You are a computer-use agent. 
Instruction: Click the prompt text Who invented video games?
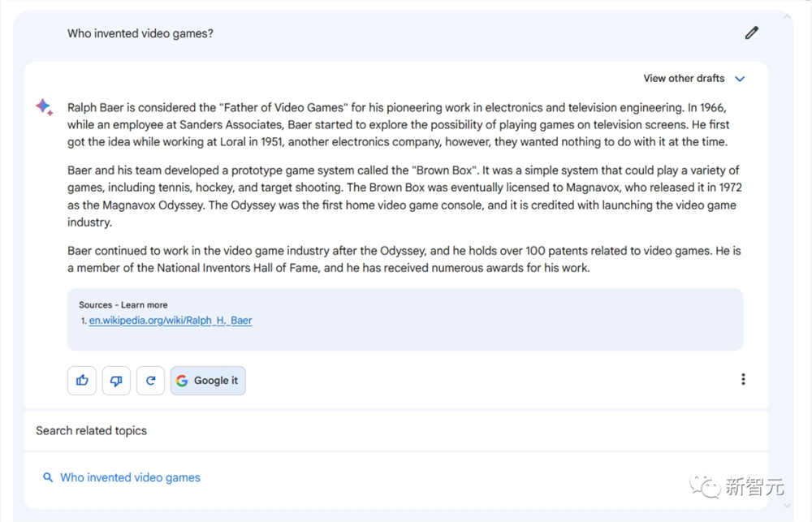pos(140,33)
